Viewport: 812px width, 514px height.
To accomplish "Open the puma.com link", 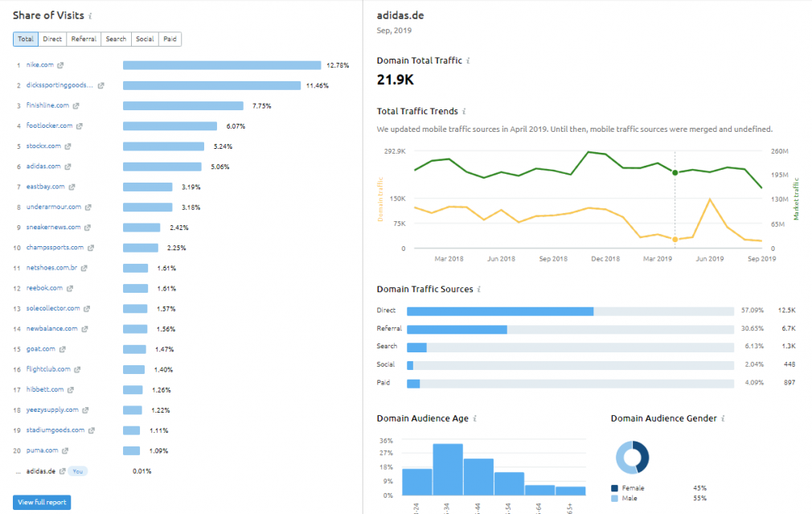I will [x=43, y=450].
